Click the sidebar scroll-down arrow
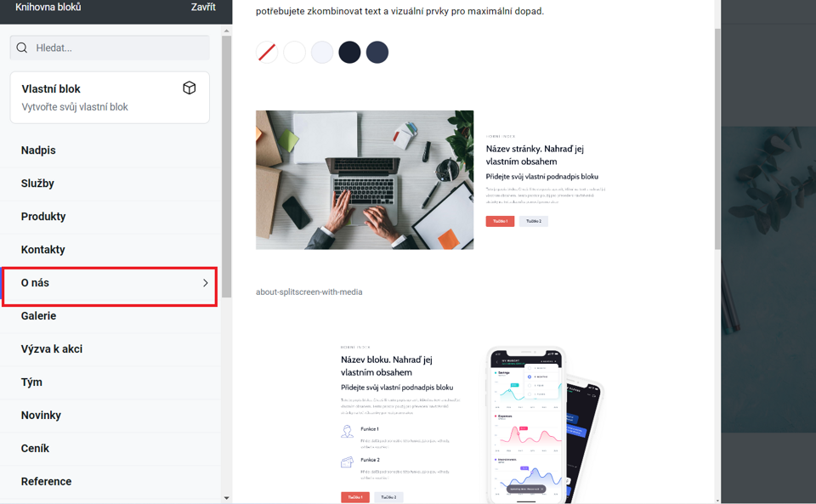Image resolution: width=816 pixels, height=504 pixels. point(226,498)
